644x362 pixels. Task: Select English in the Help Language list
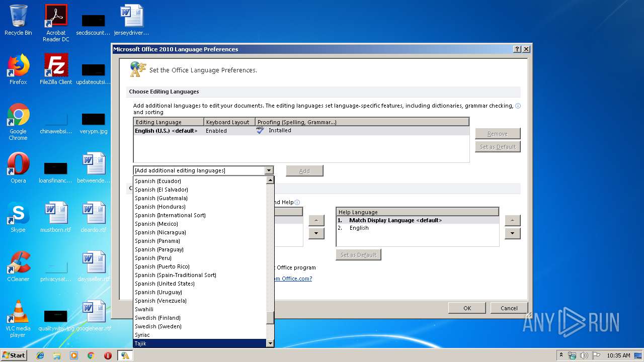pyautogui.click(x=418, y=228)
